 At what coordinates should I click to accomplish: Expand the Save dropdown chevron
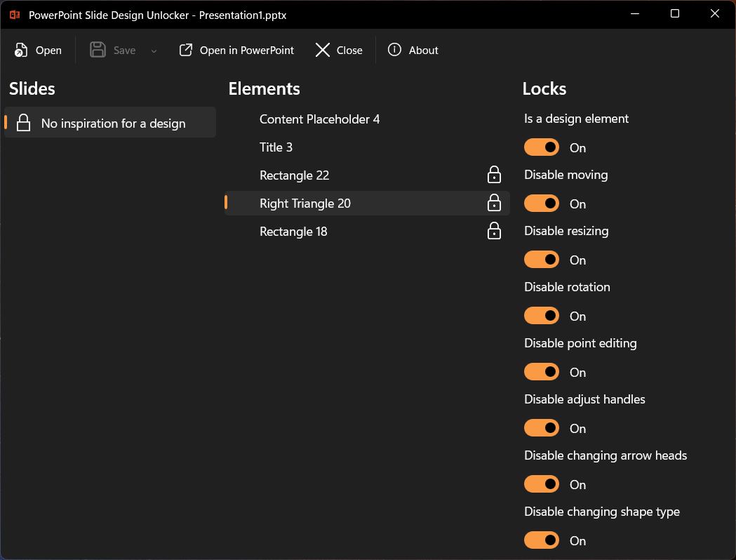(154, 51)
